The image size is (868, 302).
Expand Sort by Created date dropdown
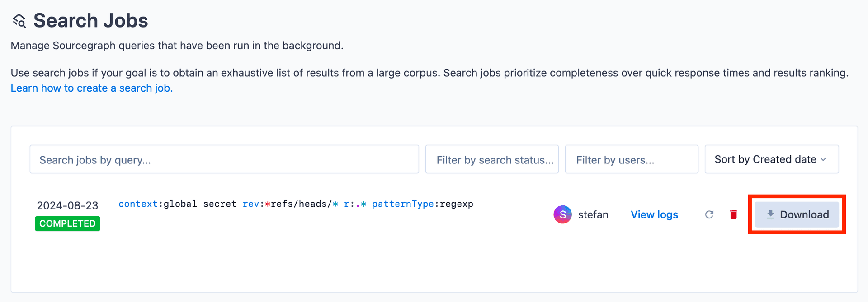click(x=772, y=159)
